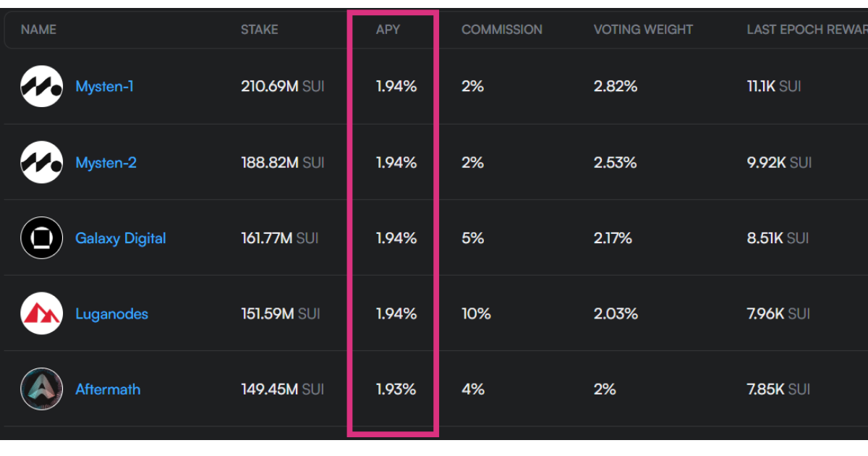868x456 pixels.
Task: Click the Mysten-2 validator logo icon
Action: coord(41,162)
